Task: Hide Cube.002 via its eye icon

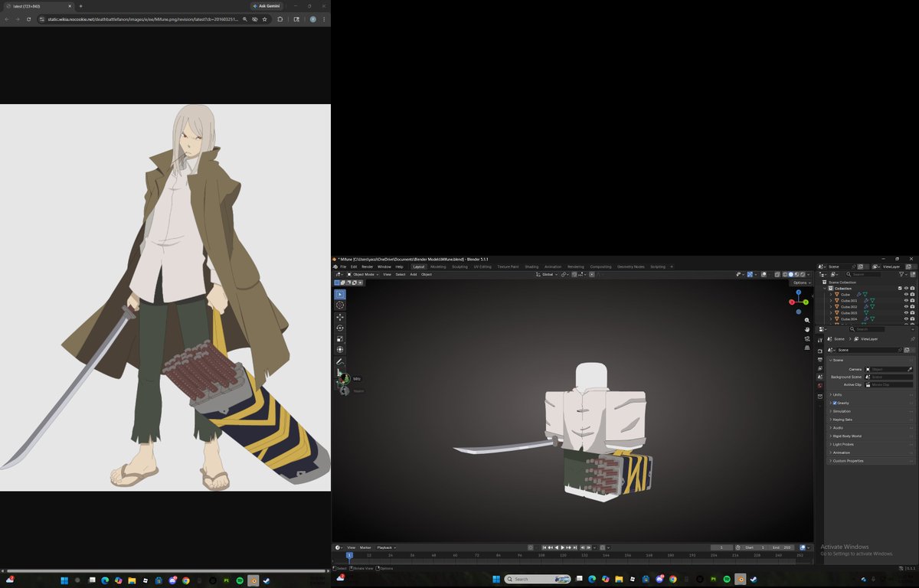Action: click(x=906, y=307)
